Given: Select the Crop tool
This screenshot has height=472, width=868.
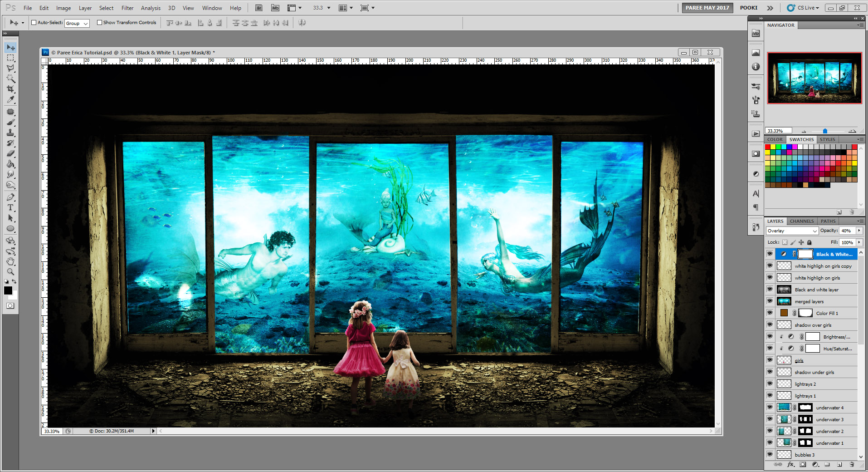Looking at the screenshot, I should pyautogui.click(x=10, y=89).
